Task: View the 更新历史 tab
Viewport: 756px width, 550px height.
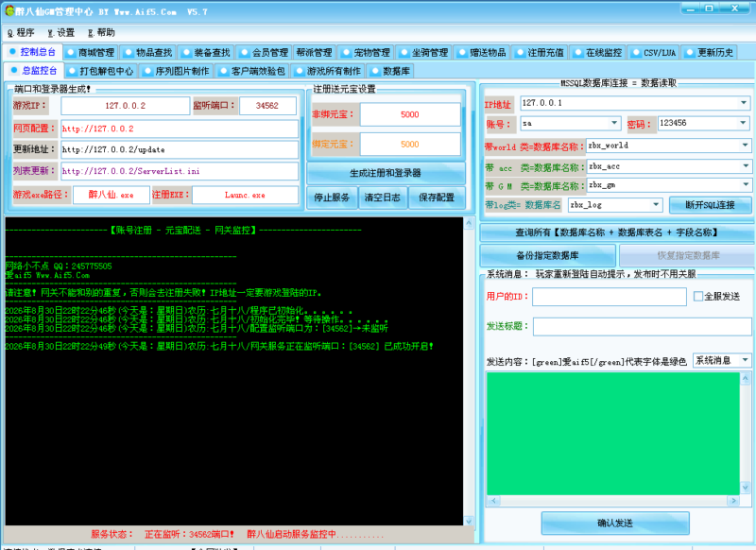Action: point(710,52)
